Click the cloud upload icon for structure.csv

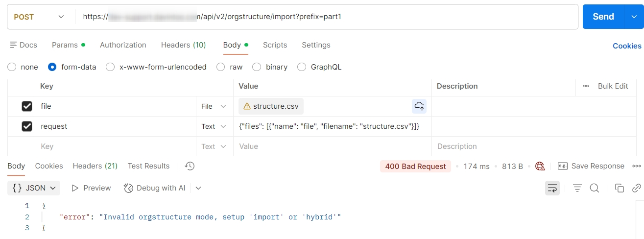[x=419, y=106]
